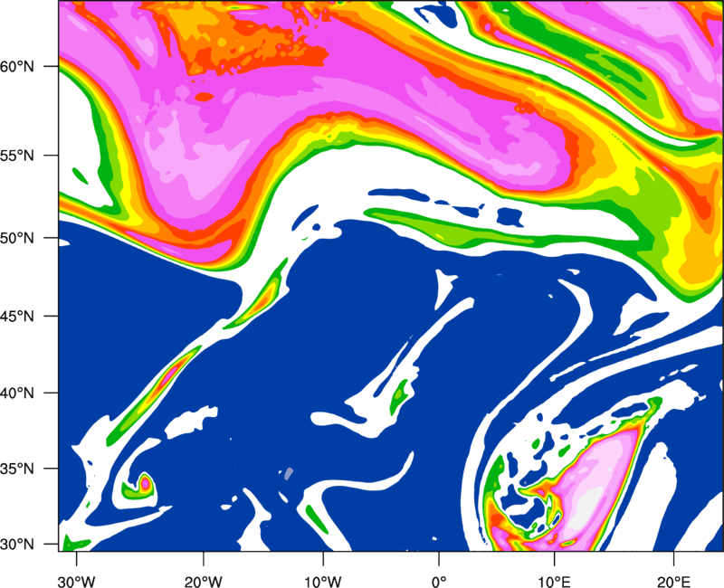Viewport: 724px width, 588px height.
Task: Click the 45°N latitude label
Action: click(x=17, y=317)
